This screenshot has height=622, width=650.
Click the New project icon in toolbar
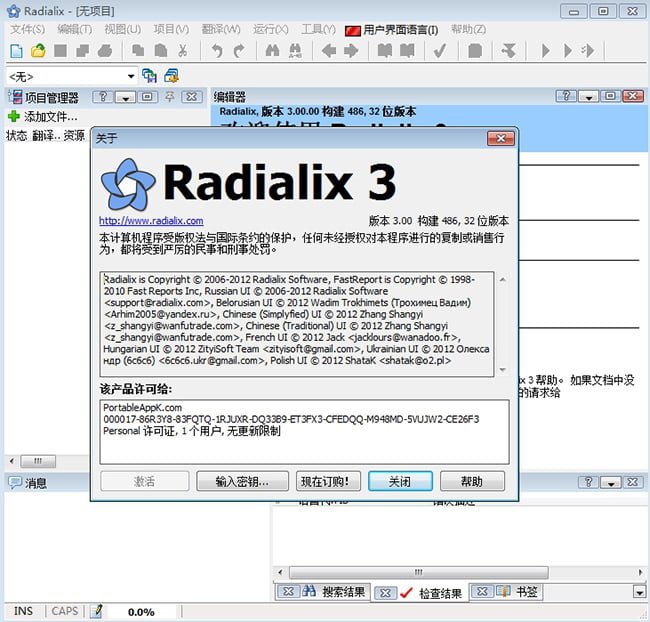16,51
